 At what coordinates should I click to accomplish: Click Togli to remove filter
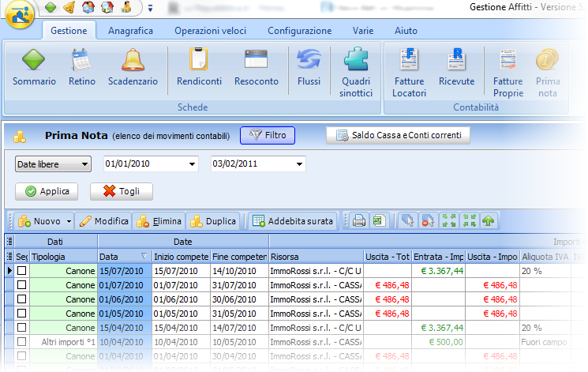(x=121, y=191)
